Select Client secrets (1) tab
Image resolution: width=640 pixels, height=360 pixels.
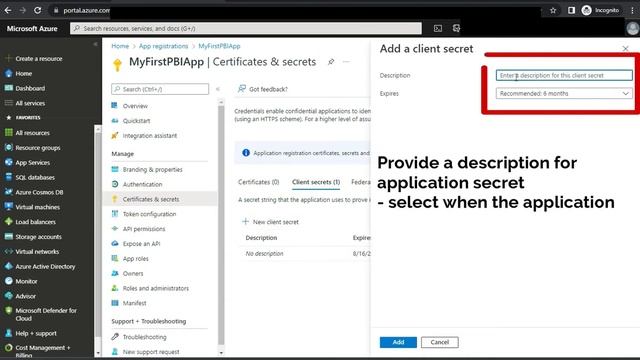(x=316, y=182)
